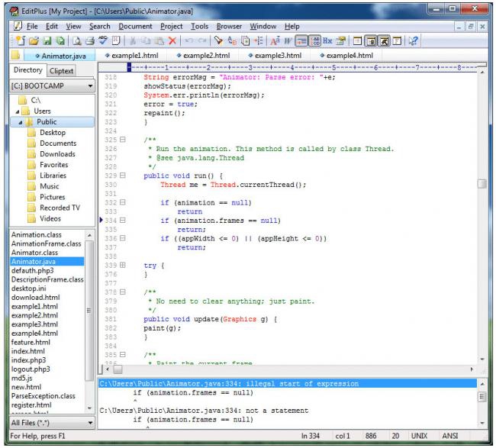Image resolution: width=496 pixels, height=448 pixels.
Task: Collapse the code fold at line 378
Action: click(x=123, y=292)
